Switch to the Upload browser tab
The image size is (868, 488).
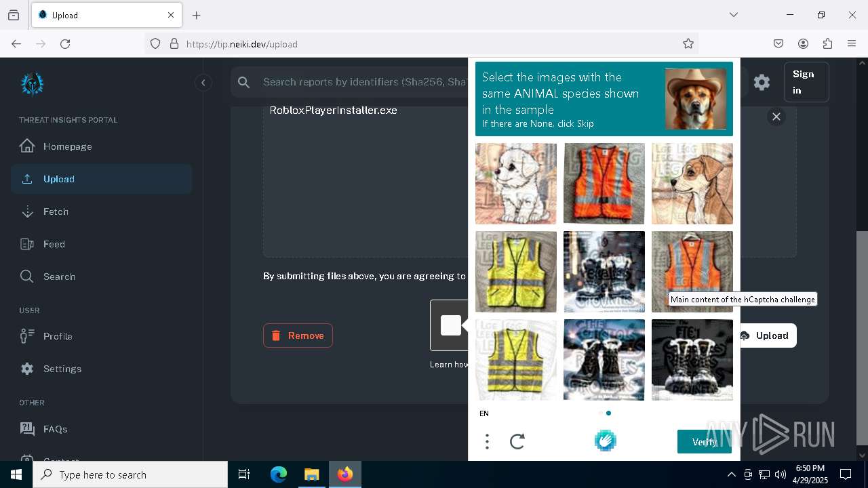pyautogui.click(x=106, y=15)
